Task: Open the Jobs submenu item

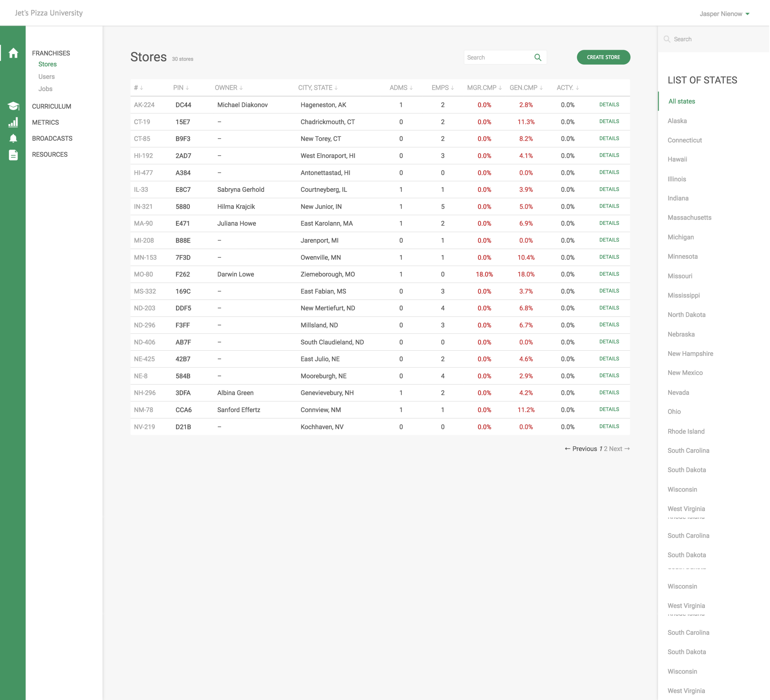Action: point(45,89)
